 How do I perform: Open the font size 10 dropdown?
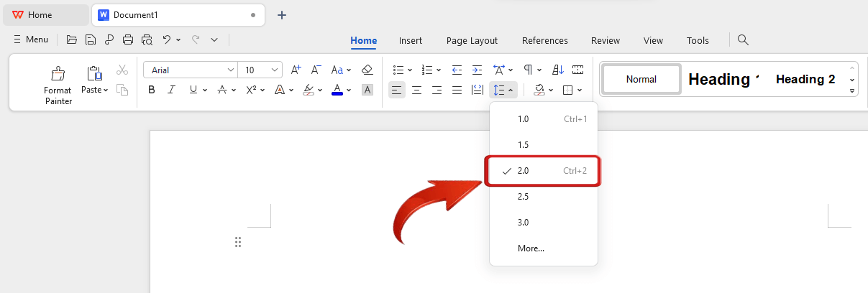click(x=275, y=70)
